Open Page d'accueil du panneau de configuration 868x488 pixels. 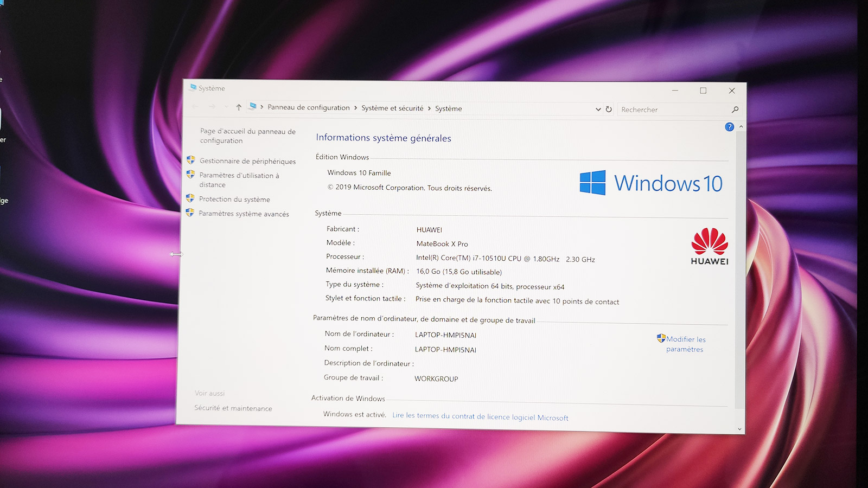[x=248, y=136]
